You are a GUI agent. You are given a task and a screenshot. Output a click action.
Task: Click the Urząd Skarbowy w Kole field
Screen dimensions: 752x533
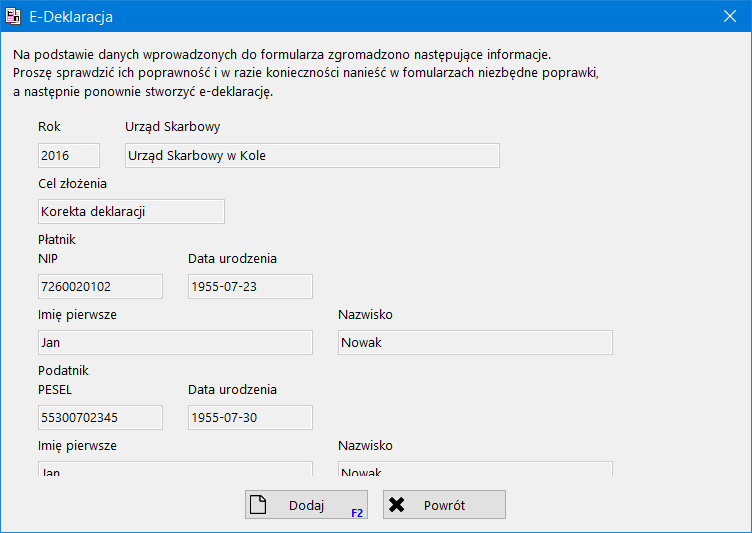pos(311,155)
